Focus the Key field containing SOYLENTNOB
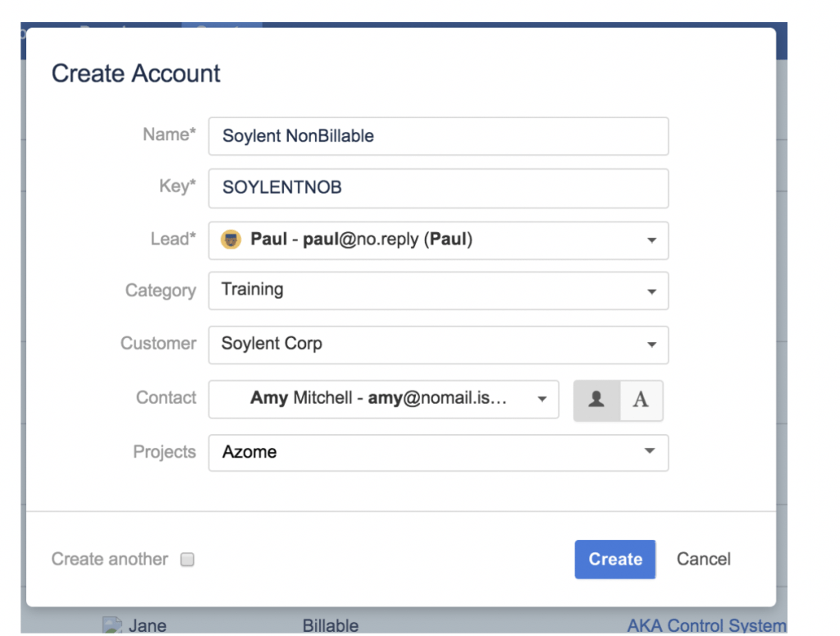 click(x=438, y=188)
